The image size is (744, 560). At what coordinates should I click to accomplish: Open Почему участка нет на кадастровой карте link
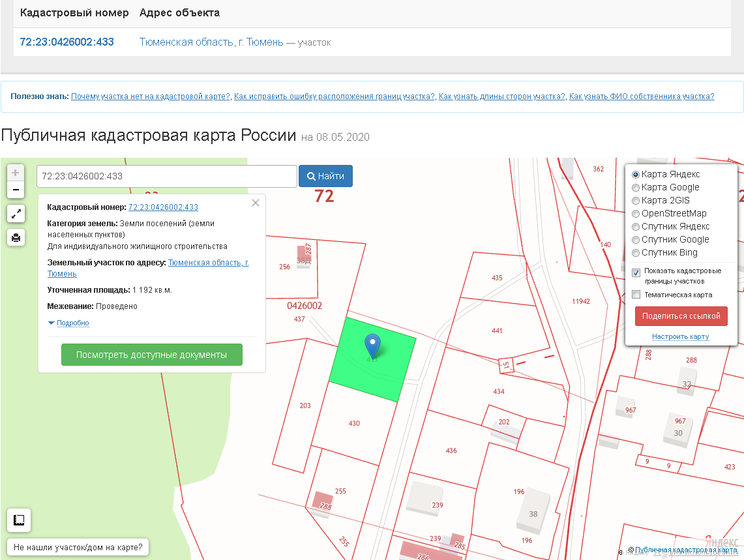151,96
